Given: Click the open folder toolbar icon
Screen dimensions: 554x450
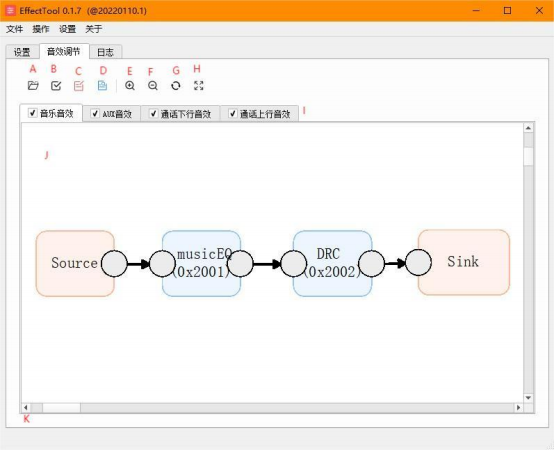Looking at the screenshot, I should [x=33, y=85].
